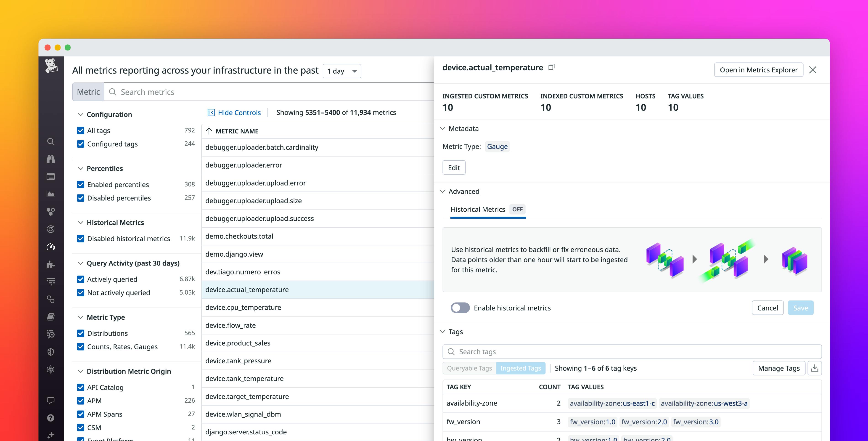Uncheck the Actively queried checkbox

click(x=81, y=279)
